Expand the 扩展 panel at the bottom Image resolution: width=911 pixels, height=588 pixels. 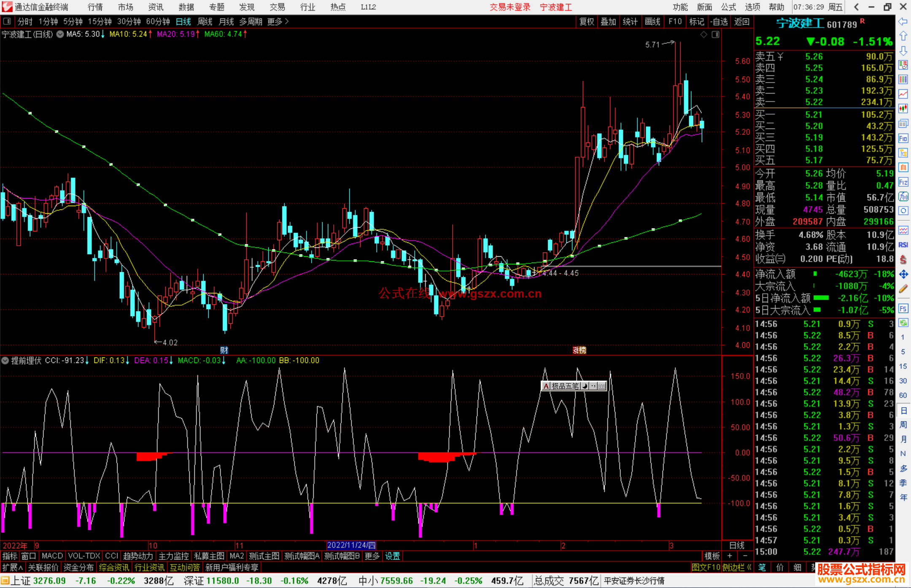tap(13, 567)
